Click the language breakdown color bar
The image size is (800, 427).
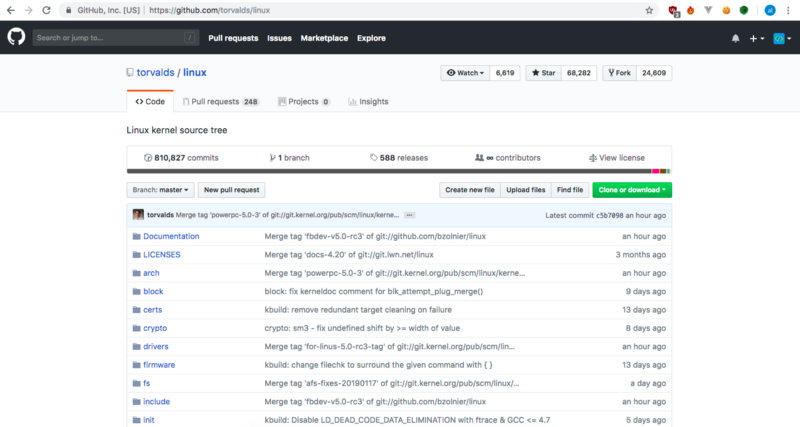coord(399,171)
